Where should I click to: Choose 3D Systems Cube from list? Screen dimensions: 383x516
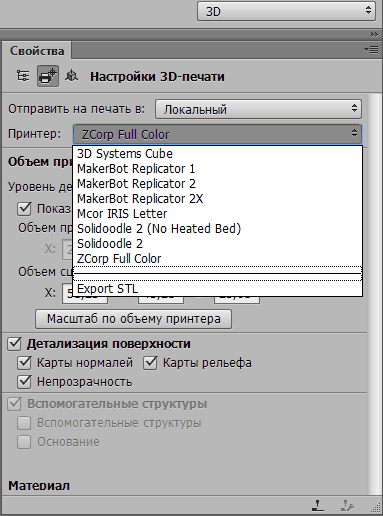(x=217, y=154)
